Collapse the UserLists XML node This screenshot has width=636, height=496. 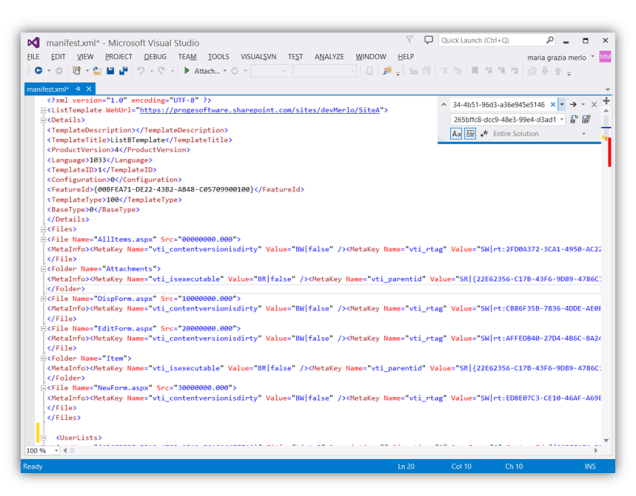point(43,438)
